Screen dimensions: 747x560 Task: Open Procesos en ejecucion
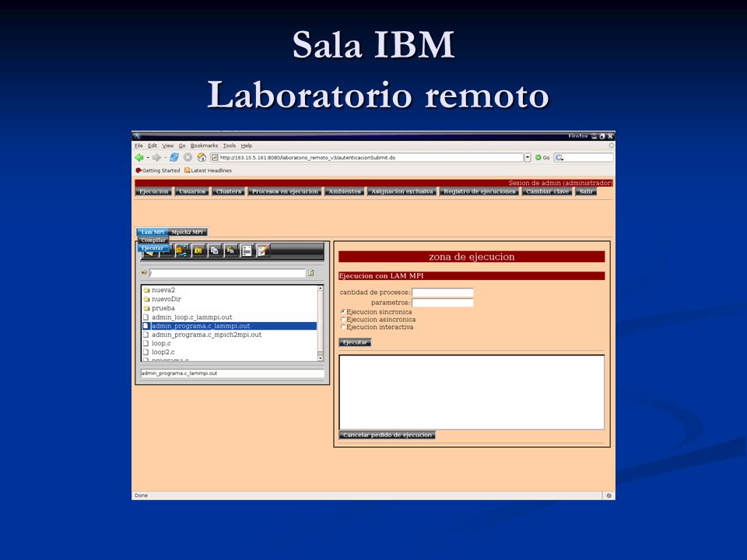pyautogui.click(x=285, y=191)
